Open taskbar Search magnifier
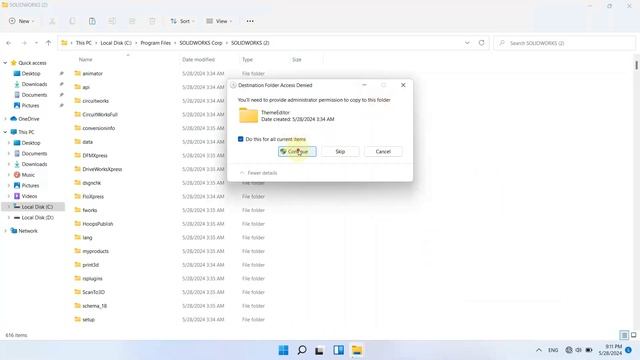The image size is (640, 360). (302, 350)
